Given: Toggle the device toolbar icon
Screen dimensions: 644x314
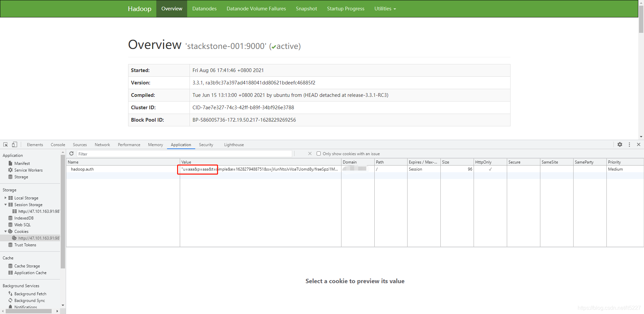Looking at the screenshot, I should [14, 144].
